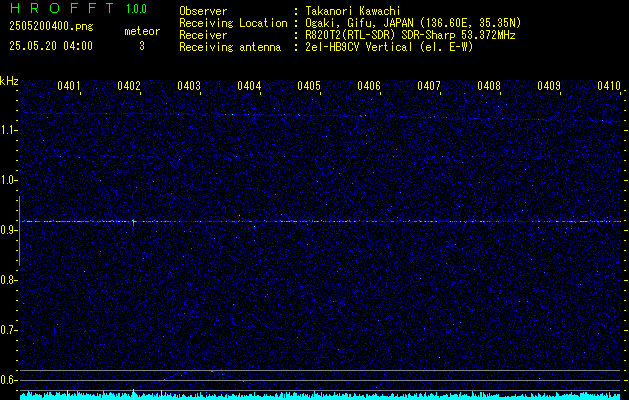Click the 1.0 kHz frequency label
The width and height of the screenshot is (629, 400).
tap(6, 180)
